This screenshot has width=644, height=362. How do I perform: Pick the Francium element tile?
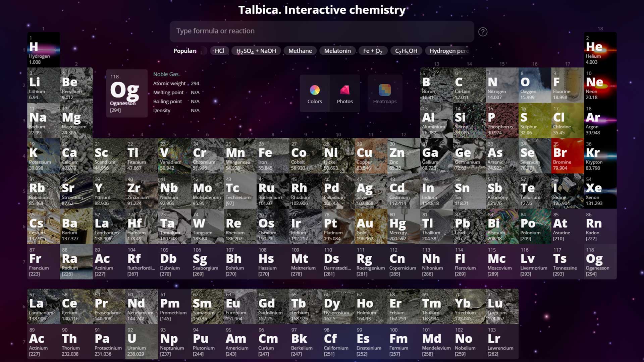(44, 262)
